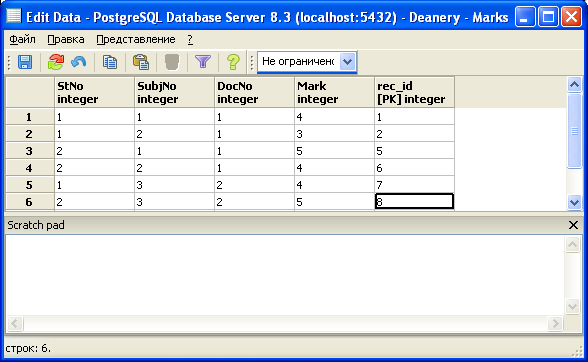This screenshot has width=588, height=362.
Task: Click Scratch pad scroll right arrow
Action: (555, 323)
